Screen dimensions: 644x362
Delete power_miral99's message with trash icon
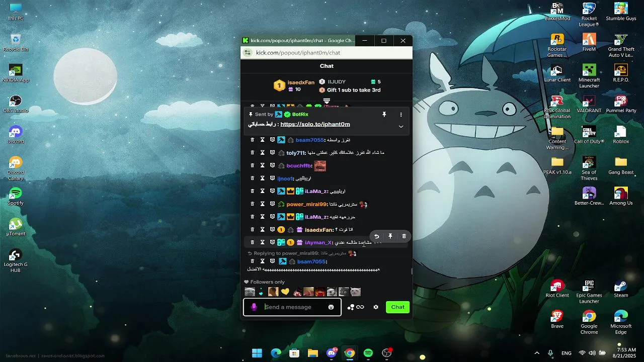coord(253,204)
